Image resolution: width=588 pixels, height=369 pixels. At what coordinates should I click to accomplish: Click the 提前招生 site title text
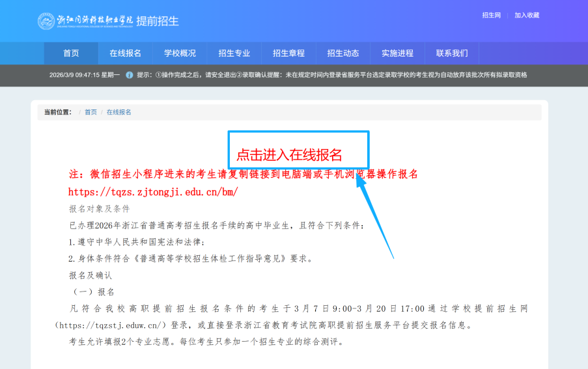158,21
